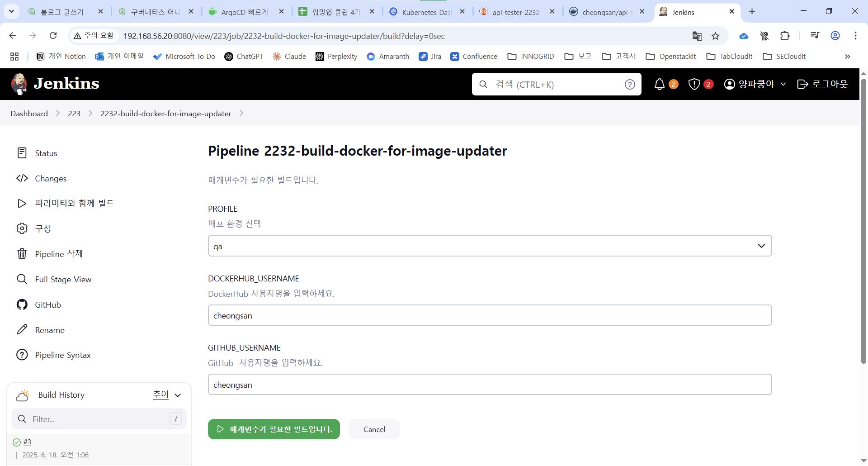868x466 pixels.
Task: Focus the Jenkins search box
Action: (x=557, y=84)
